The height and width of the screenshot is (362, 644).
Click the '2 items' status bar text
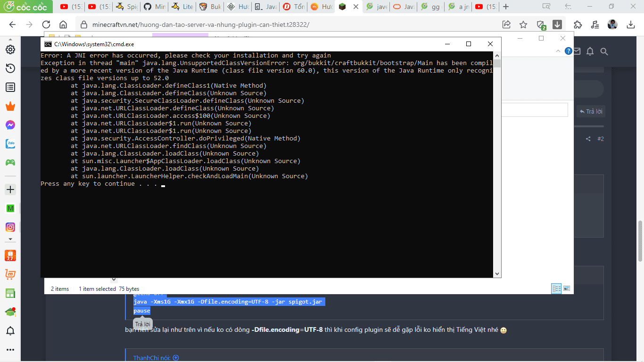click(x=60, y=289)
